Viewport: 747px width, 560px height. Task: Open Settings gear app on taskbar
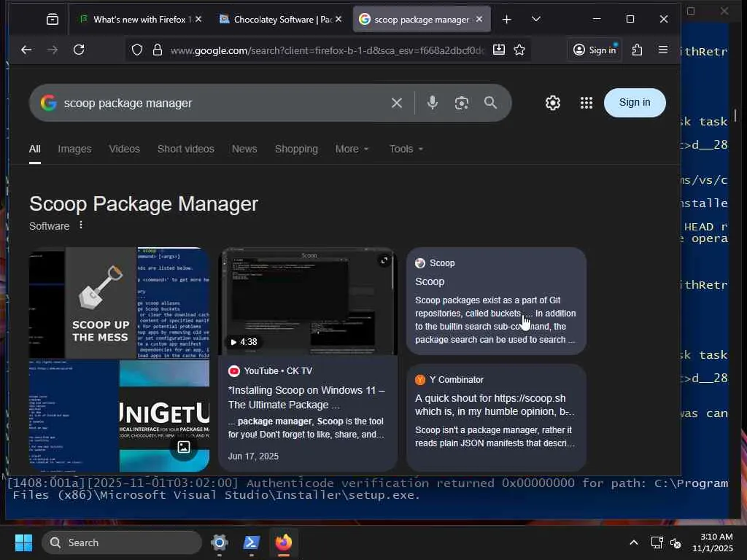(220, 542)
